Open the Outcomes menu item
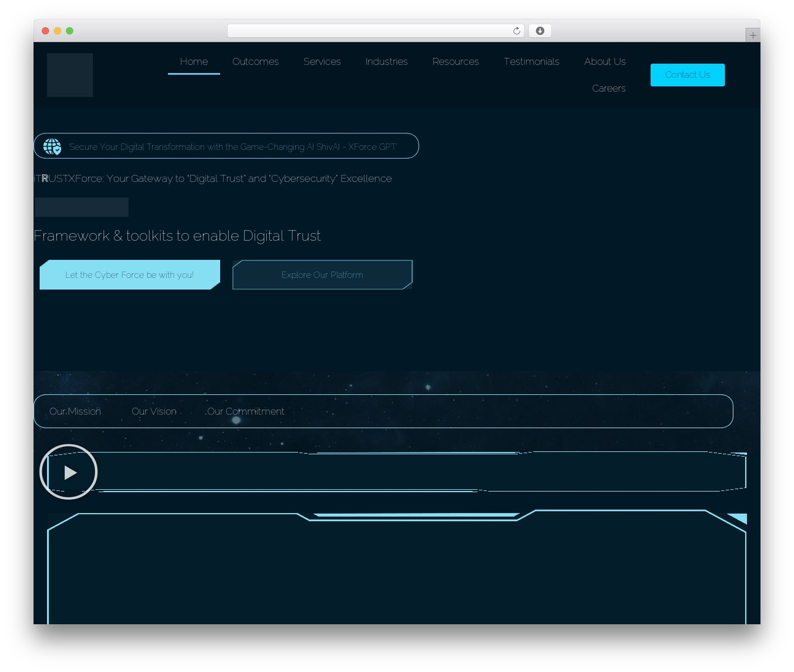Screen dimensions: 794x672 tap(256, 61)
